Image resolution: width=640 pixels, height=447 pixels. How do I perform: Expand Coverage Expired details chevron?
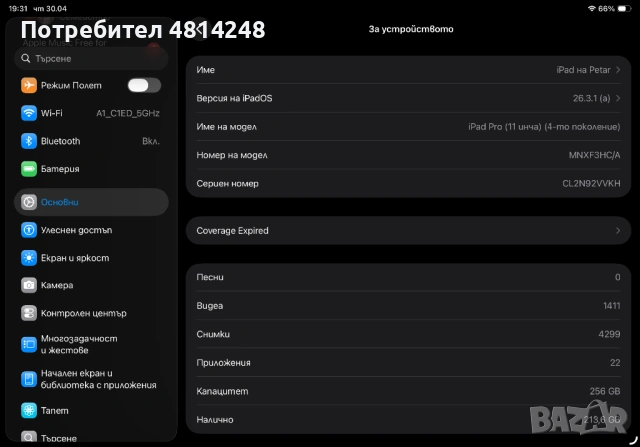coord(618,231)
